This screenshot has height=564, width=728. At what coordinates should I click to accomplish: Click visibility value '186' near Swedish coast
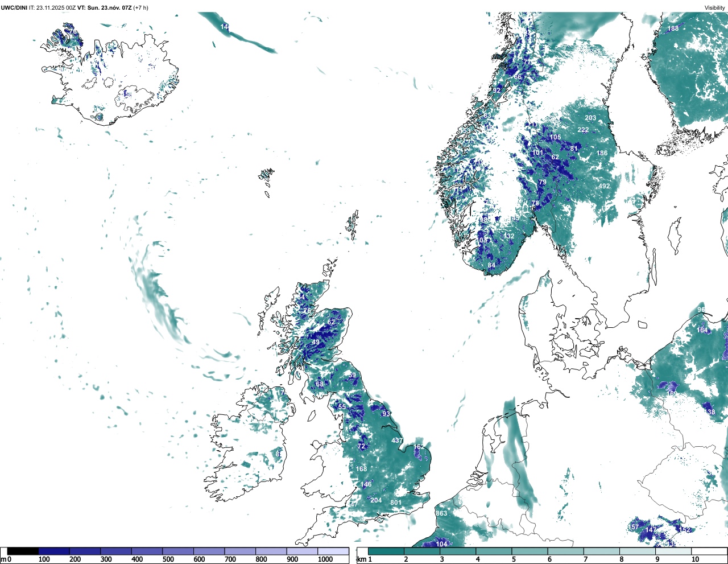point(602,153)
